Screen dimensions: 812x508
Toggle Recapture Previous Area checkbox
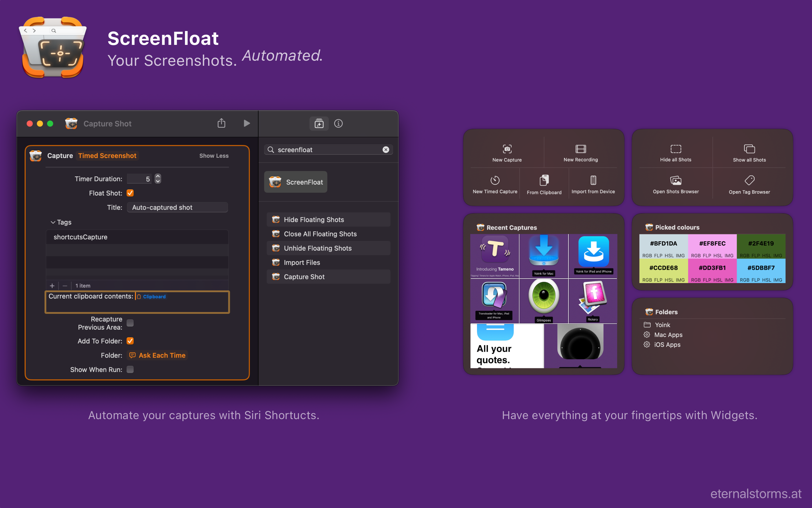(130, 323)
